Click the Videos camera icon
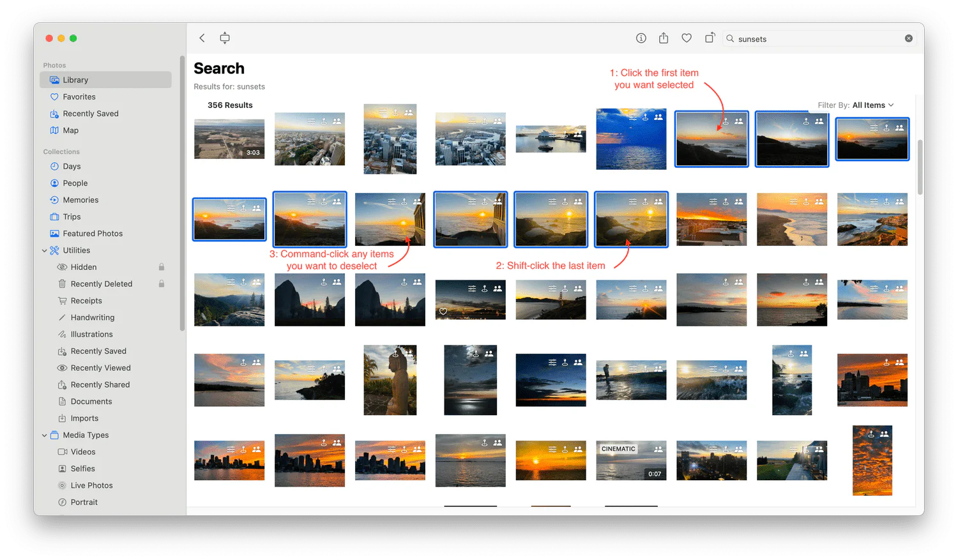 click(62, 452)
